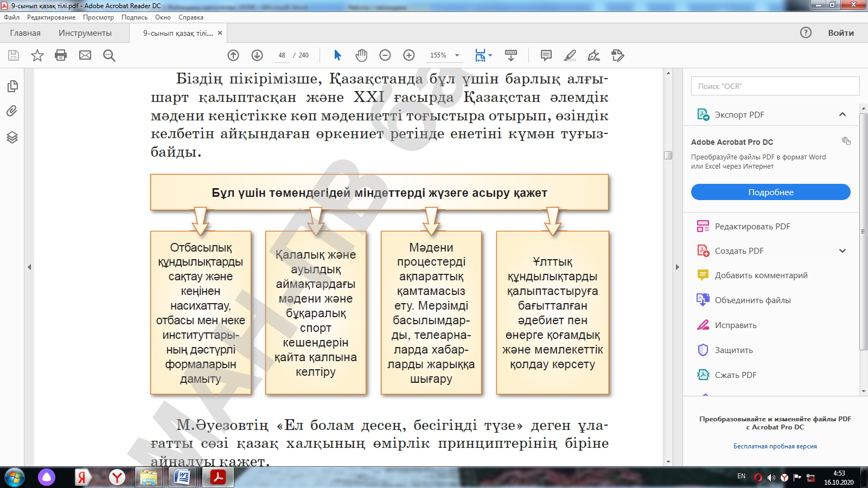Collapse right tools pane arrow

(677, 267)
